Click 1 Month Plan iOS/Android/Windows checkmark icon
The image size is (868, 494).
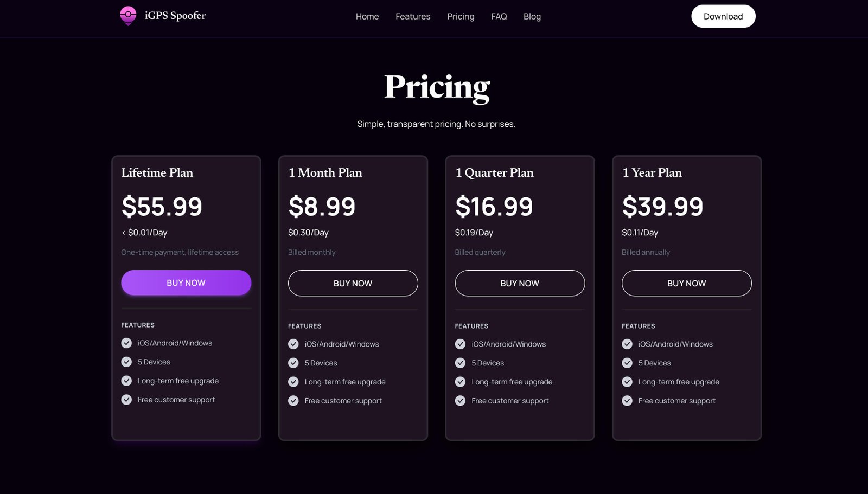pyautogui.click(x=293, y=344)
